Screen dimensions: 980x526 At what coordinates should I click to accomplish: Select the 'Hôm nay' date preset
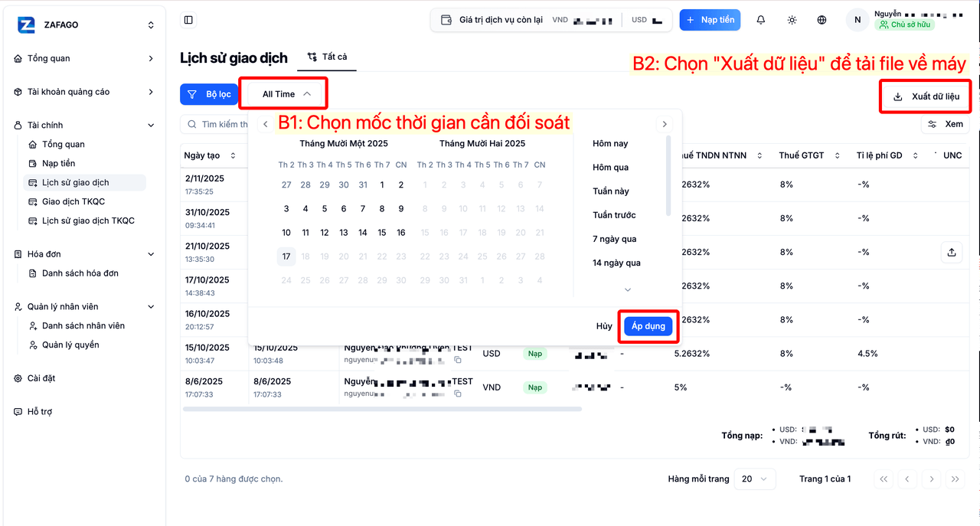point(610,143)
